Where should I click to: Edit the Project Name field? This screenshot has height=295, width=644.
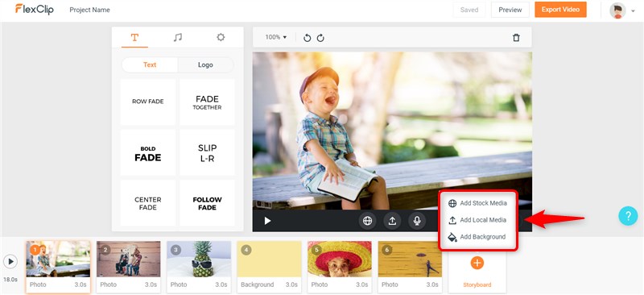(89, 10)
